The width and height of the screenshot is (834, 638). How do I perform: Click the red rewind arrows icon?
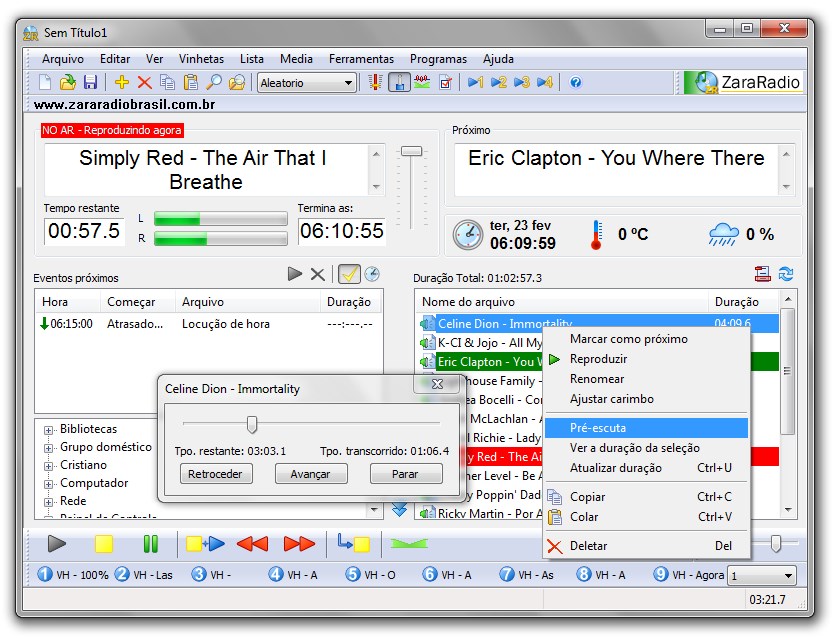(252, 544)
